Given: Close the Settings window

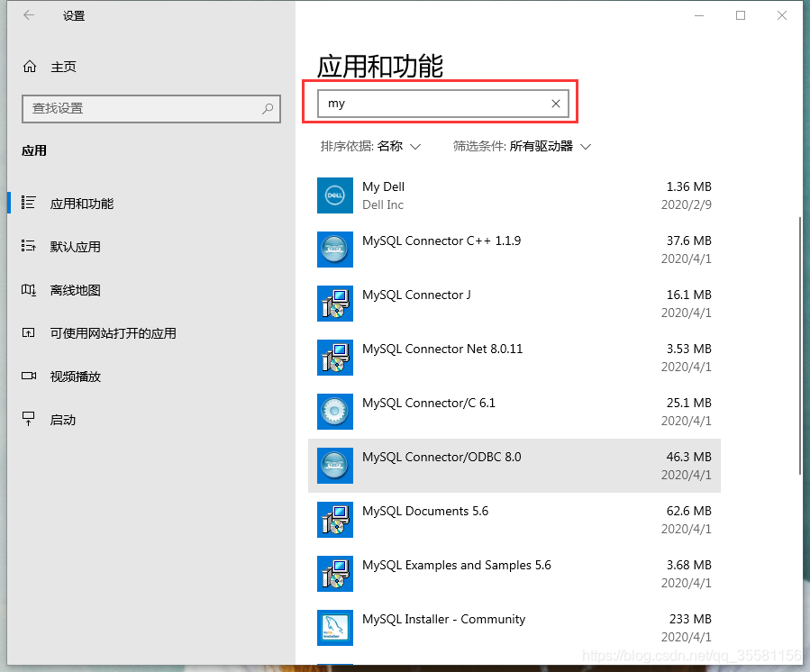Looking at the screenshot, I should 781,15.
